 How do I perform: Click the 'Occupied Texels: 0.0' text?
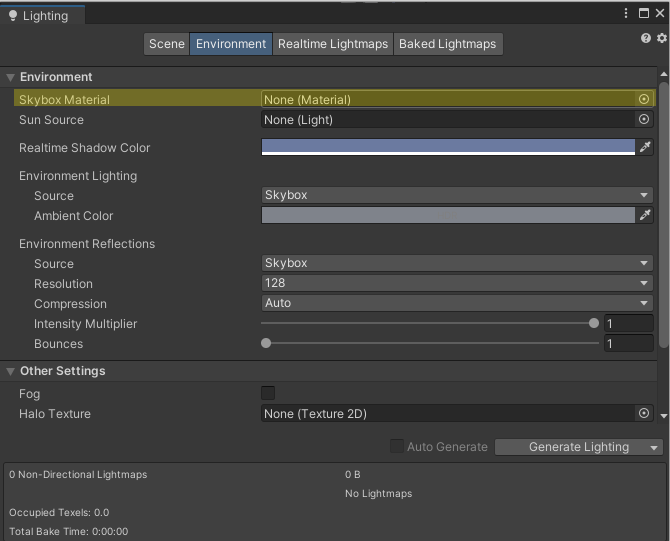coord(59,512)
